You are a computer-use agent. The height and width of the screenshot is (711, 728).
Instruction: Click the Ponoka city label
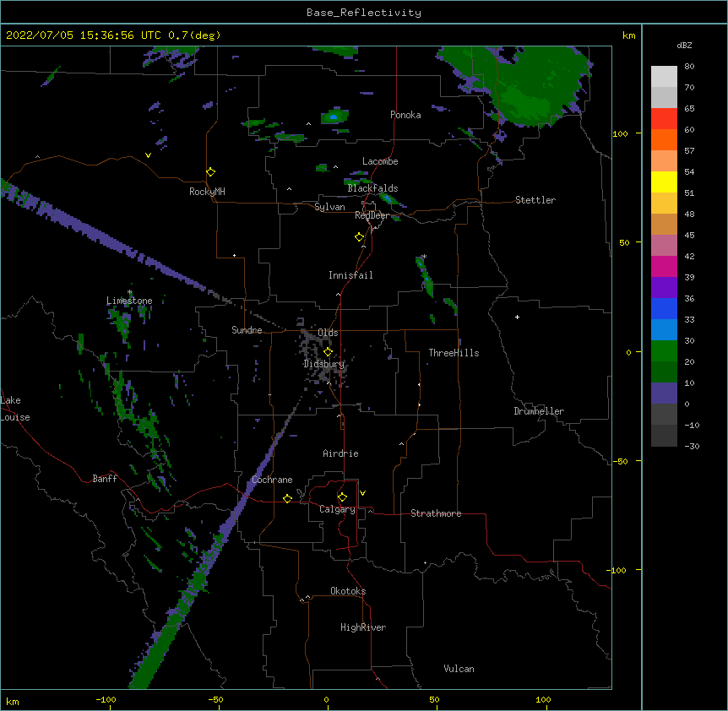coord(405,115)
